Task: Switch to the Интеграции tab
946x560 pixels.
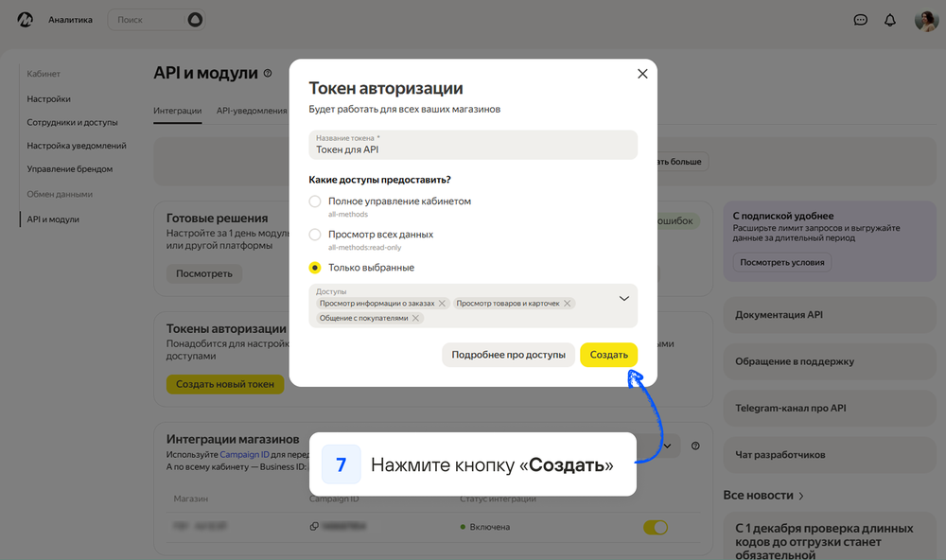Action: (x=178, y=111)
